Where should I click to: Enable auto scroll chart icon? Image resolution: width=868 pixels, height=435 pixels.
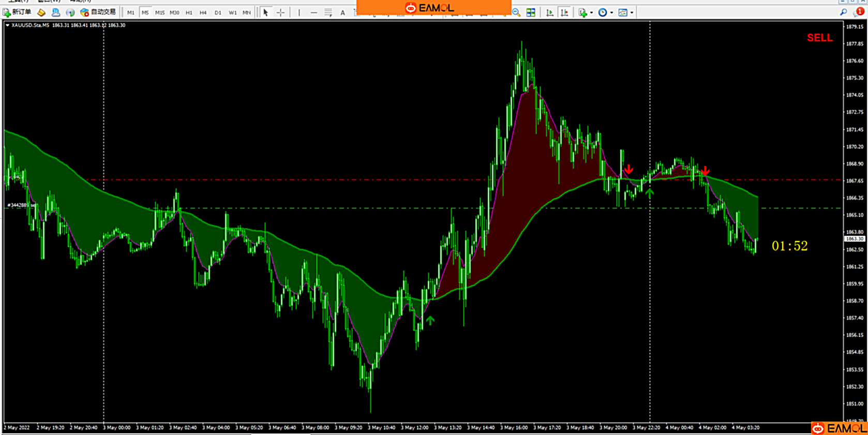point(549,12)
